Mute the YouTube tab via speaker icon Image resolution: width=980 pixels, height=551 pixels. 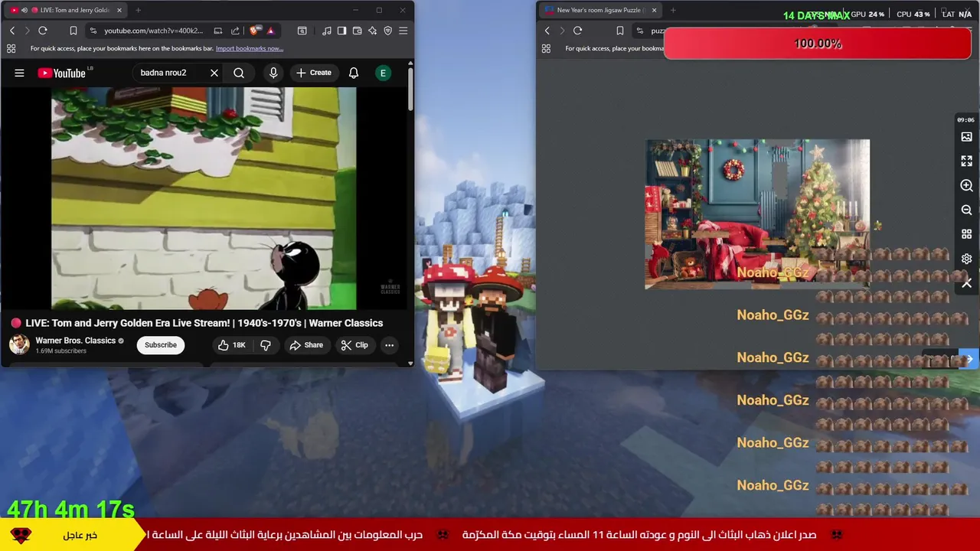click(x=24, y=10)
